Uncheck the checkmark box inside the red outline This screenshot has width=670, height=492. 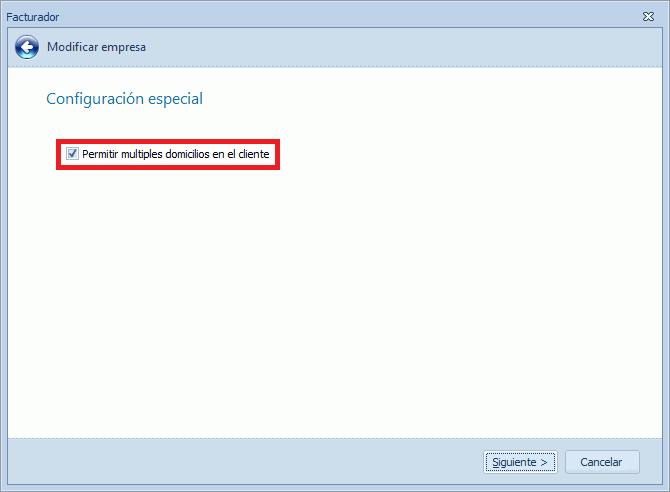(72, 153)
